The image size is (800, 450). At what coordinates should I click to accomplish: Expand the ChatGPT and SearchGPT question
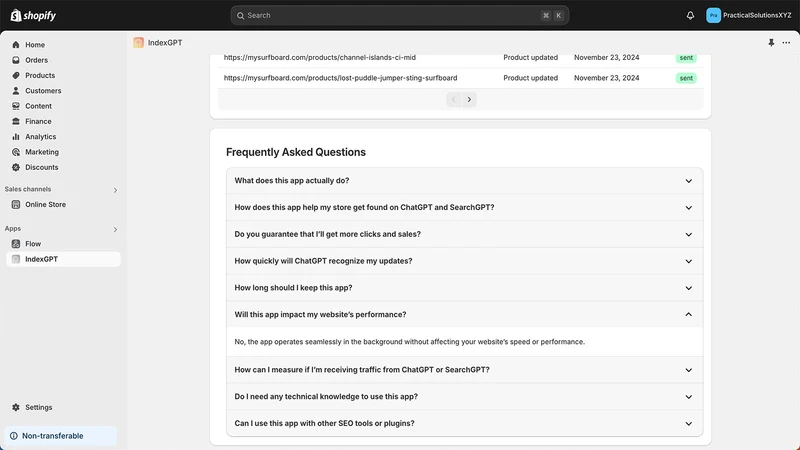point(464,208)
